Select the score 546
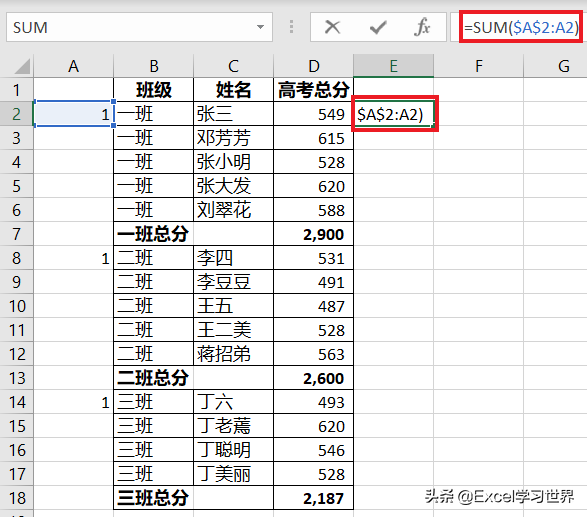This screenshot has width=587, height=517. (313, 450)
